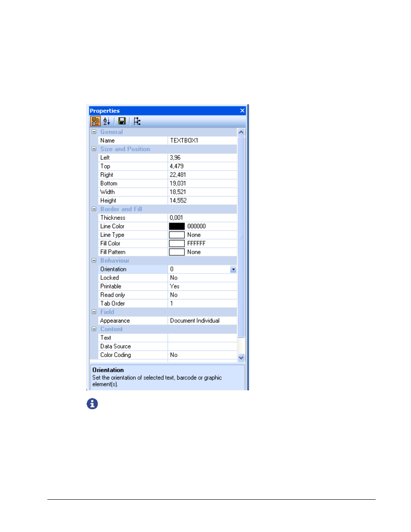Edit the Top value 4,479
Viewport: 411px width, 532px height.
[x=202, y=166]
